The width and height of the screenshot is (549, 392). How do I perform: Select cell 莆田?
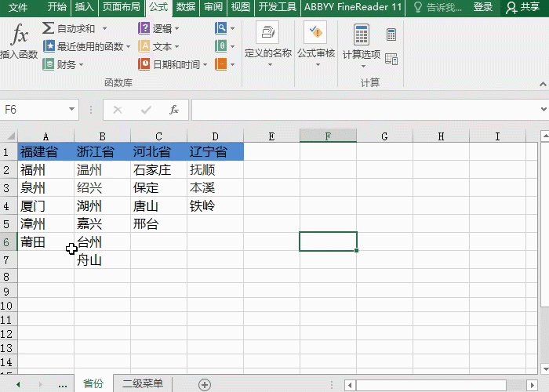tap(45, 241)
